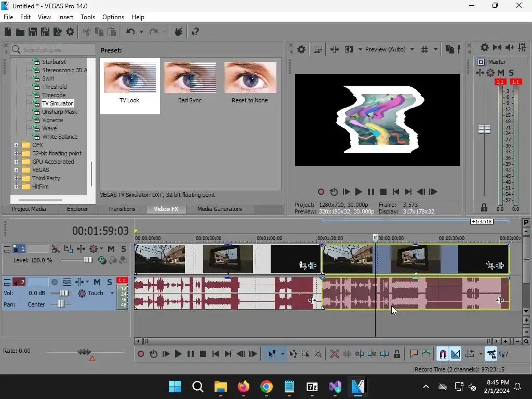Save the project using the Save icon
Viewport: 532px width, 399px height.
[33, 32]
